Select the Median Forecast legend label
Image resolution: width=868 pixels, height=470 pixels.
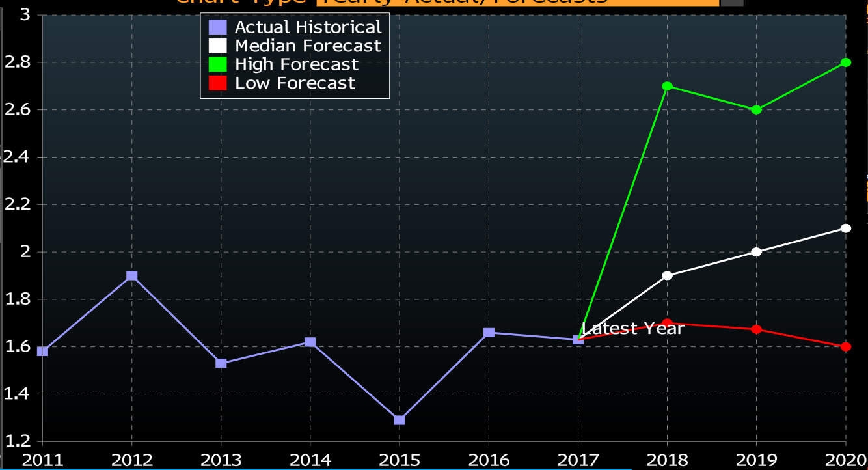tap(308, 46)
